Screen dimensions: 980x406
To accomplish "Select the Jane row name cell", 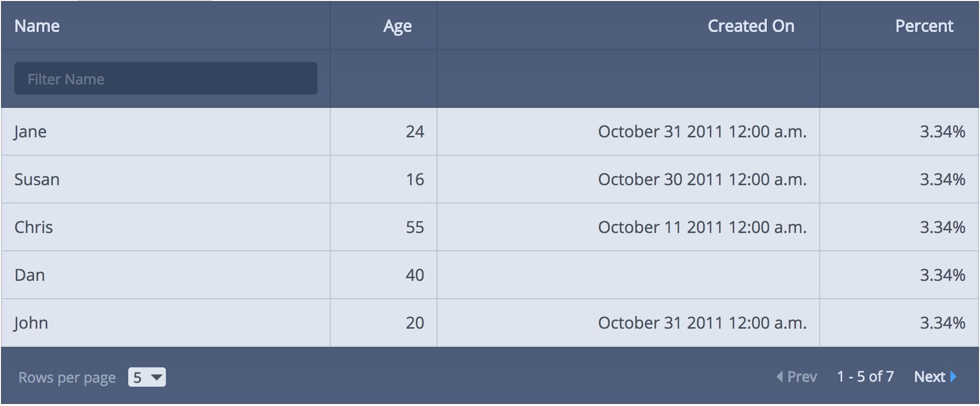I will pos(166,132).
